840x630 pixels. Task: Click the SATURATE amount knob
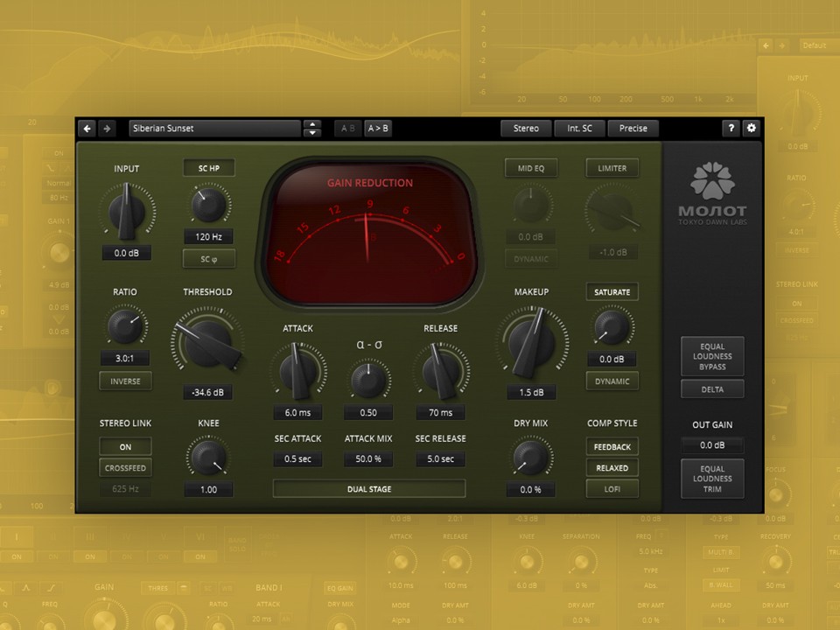[612, 326]
